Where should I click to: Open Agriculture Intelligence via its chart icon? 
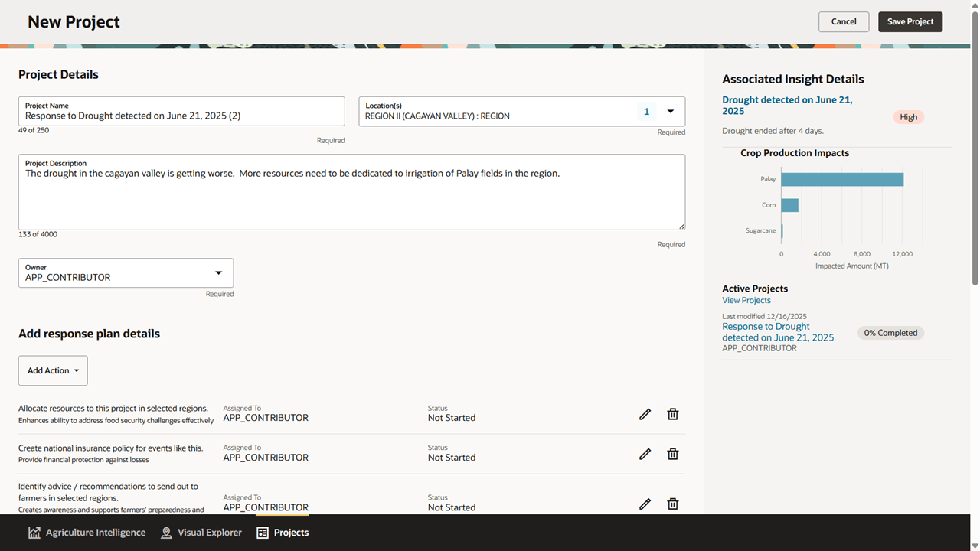pos(34,532)
